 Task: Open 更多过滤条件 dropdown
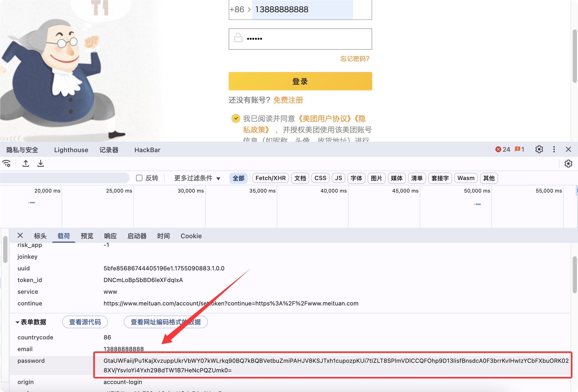click(197, 178)
